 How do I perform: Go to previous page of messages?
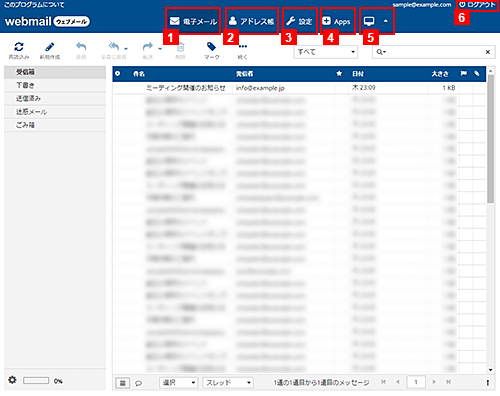point(398,382)
